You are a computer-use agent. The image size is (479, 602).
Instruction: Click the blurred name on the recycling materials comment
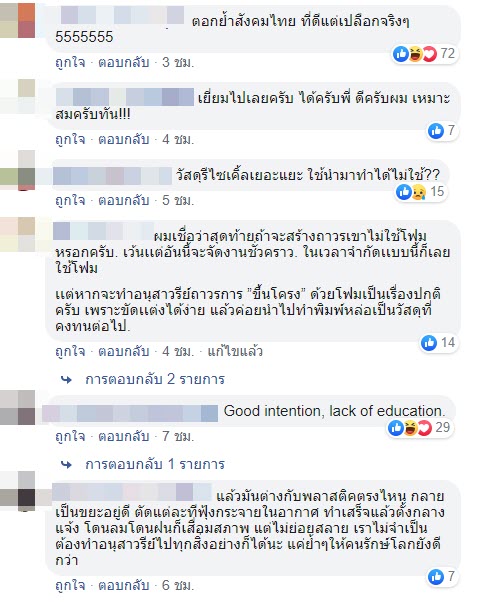point(112,176)
